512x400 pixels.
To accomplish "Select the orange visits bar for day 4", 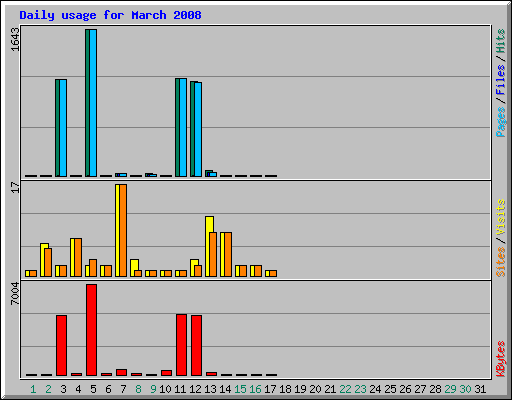I will tap(78, 257).
